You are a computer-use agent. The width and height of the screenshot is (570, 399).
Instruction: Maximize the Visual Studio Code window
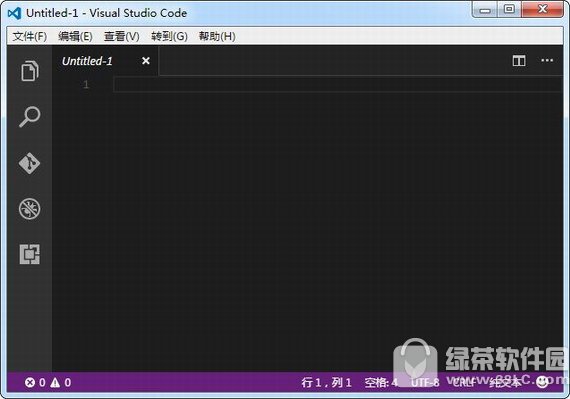(x=509, y=9)
